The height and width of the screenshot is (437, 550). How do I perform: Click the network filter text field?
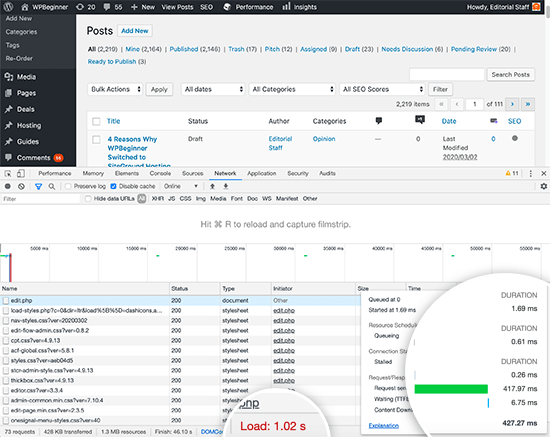coord(41,199)
